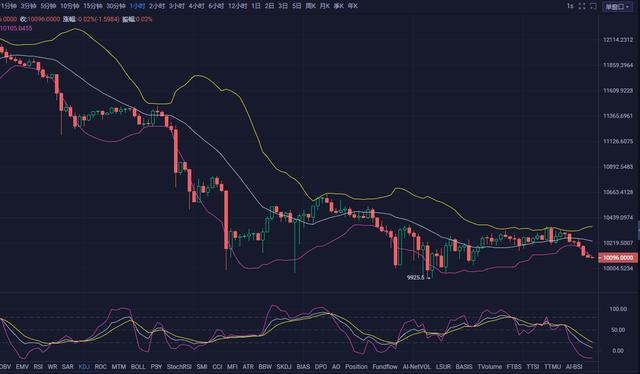This screenshot has height=374, width=640.
Task: Select the TVolume indicator
Action: coord(489,367)
